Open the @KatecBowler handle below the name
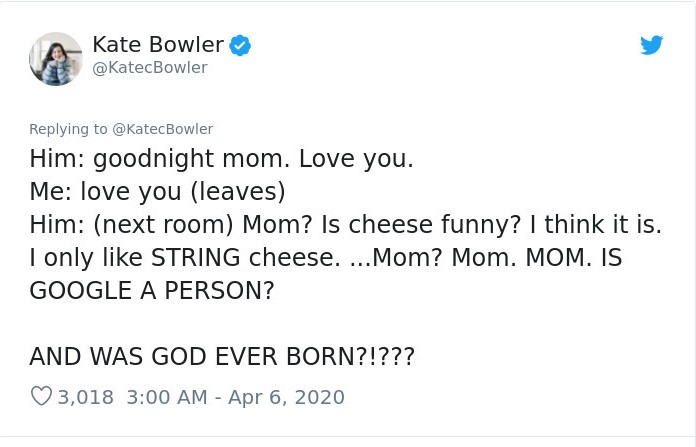 149,67
